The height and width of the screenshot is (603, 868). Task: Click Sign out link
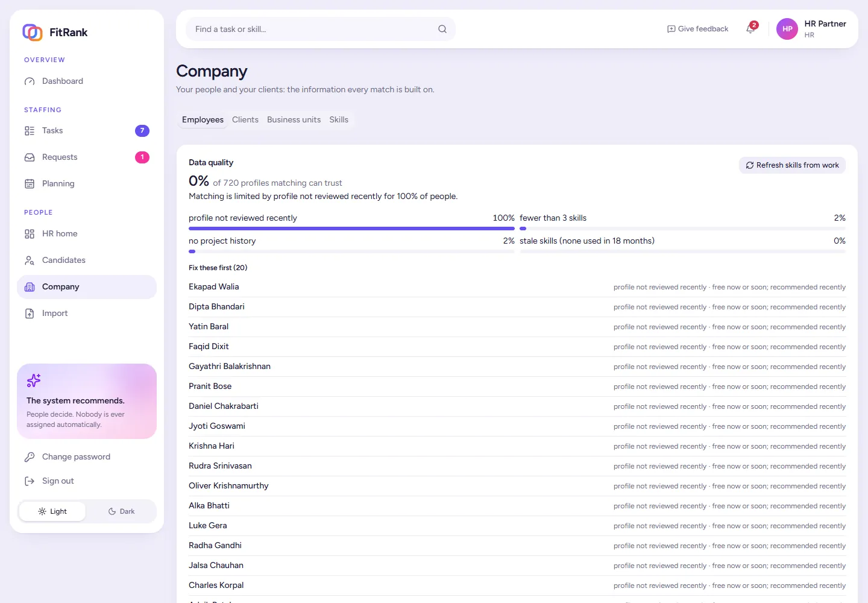(87, 481)
